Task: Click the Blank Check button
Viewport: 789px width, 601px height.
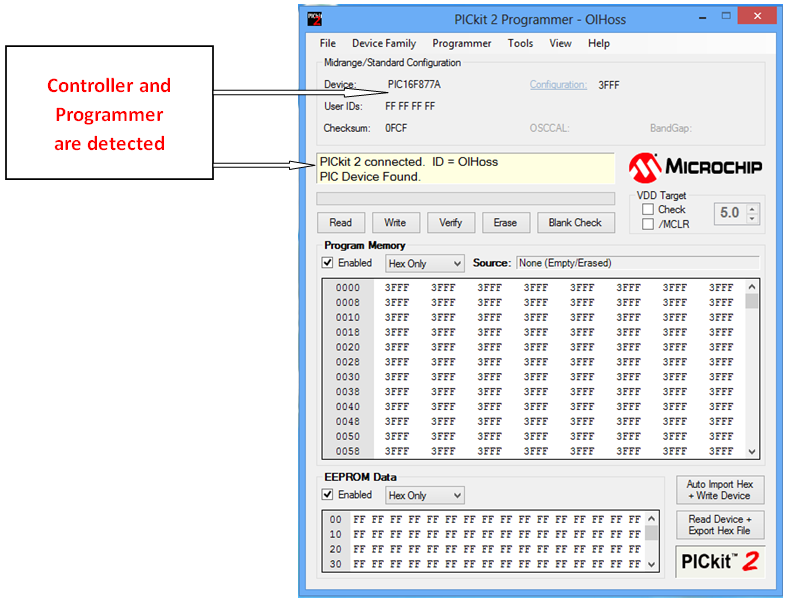Action: click(x=575, y=222)
